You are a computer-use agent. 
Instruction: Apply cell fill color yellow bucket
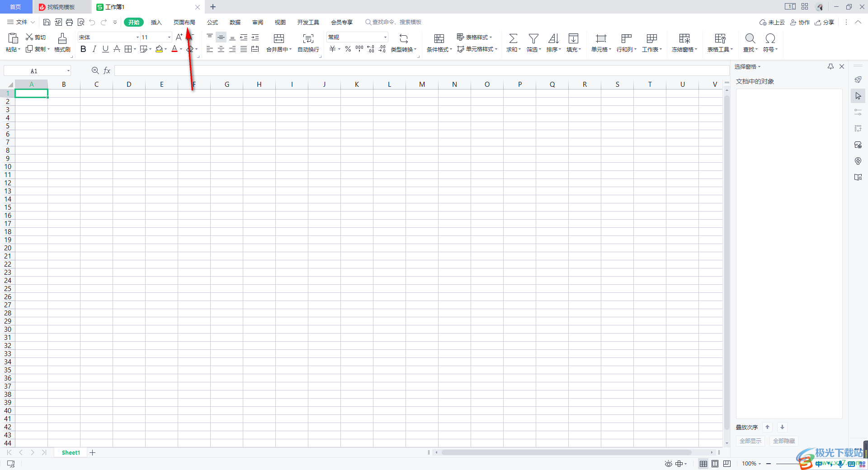click(x=159, y=49)
